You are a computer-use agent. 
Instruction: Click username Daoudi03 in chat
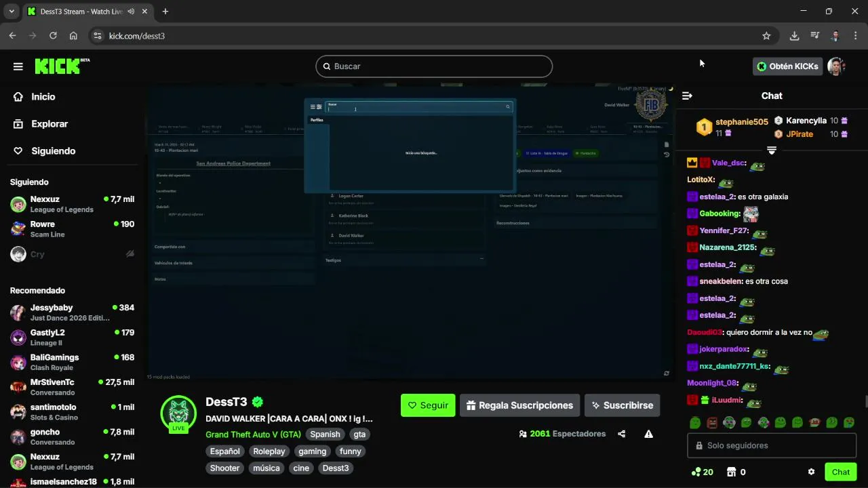tap(705, 333)
